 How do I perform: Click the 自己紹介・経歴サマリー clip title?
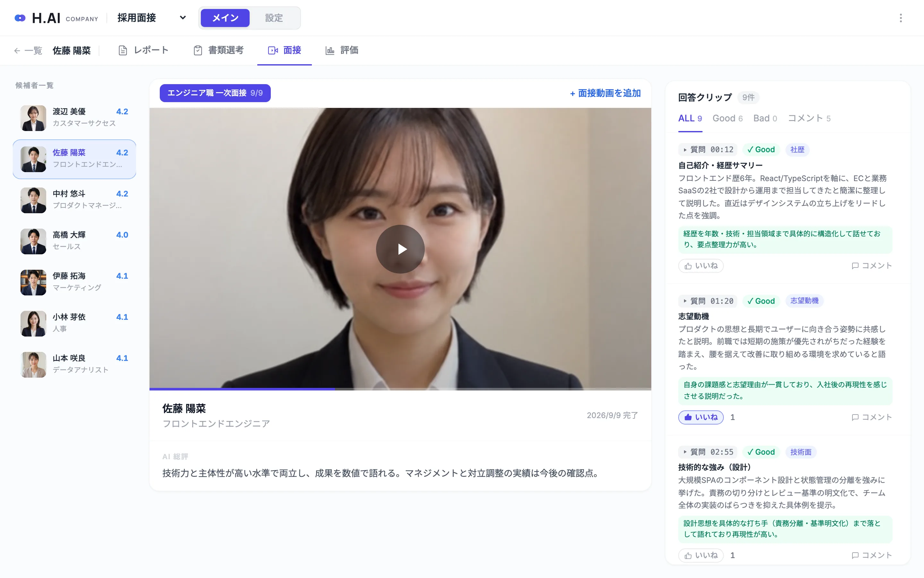pyautogui.click(x=720, y=165)
